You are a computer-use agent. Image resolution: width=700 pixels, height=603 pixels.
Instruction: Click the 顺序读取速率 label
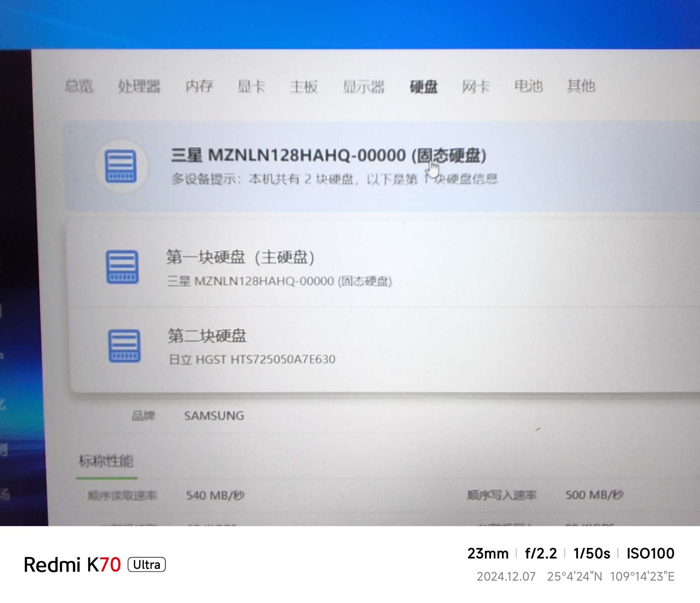pyautogui.click(x=122, y=495)
